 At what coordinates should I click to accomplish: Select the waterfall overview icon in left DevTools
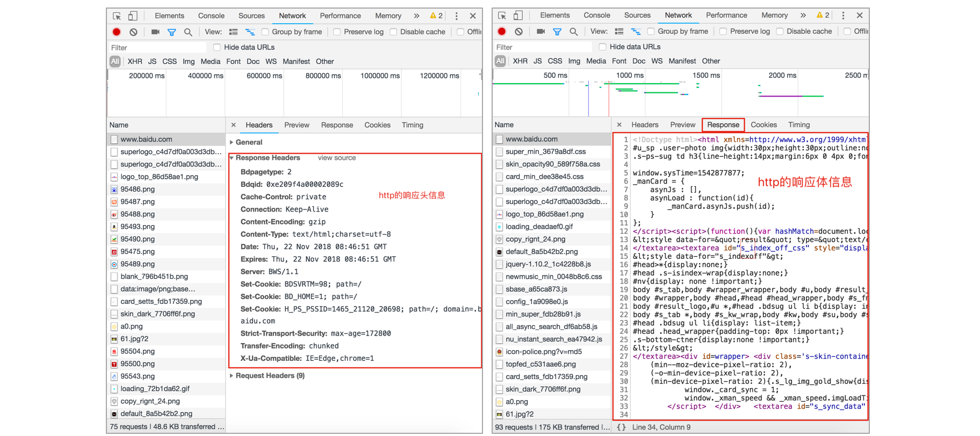pyautogui.click(x=250, y=32)
